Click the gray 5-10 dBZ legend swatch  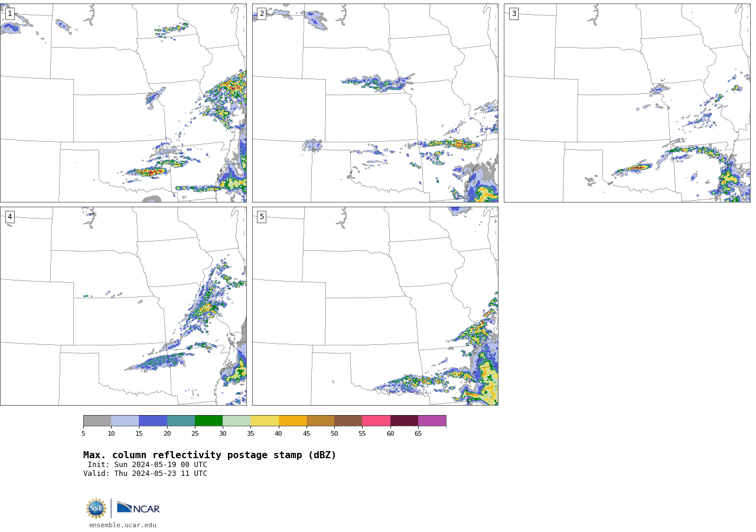pos(97,421)
